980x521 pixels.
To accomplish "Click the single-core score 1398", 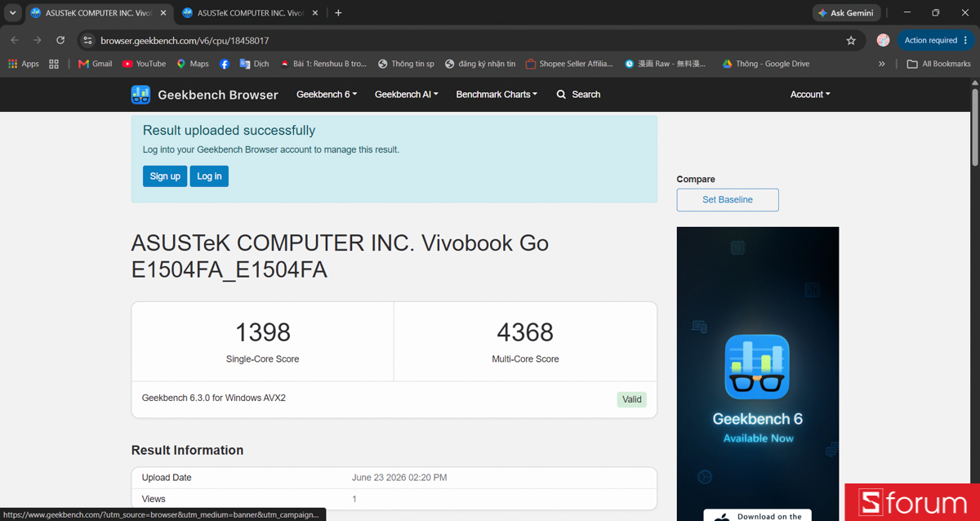I will [x=263, y=332].
